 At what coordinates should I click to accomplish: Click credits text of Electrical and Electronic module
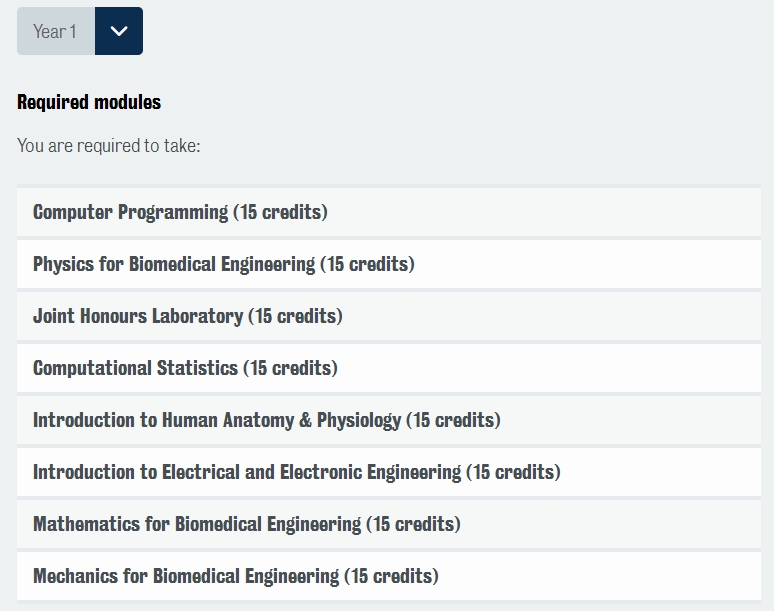click(x=514, y=472)
